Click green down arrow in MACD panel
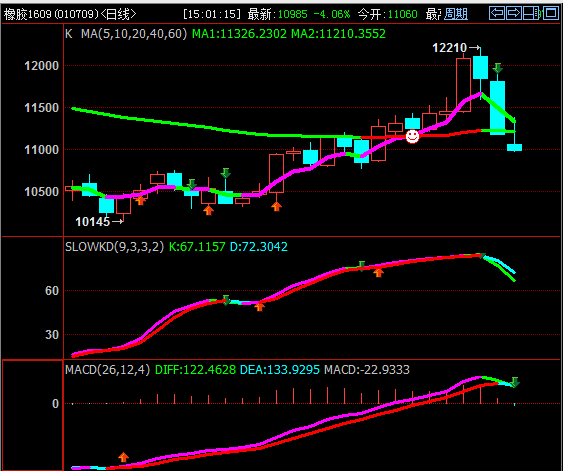Screen dimensions: 563x471 coord(515,382)
